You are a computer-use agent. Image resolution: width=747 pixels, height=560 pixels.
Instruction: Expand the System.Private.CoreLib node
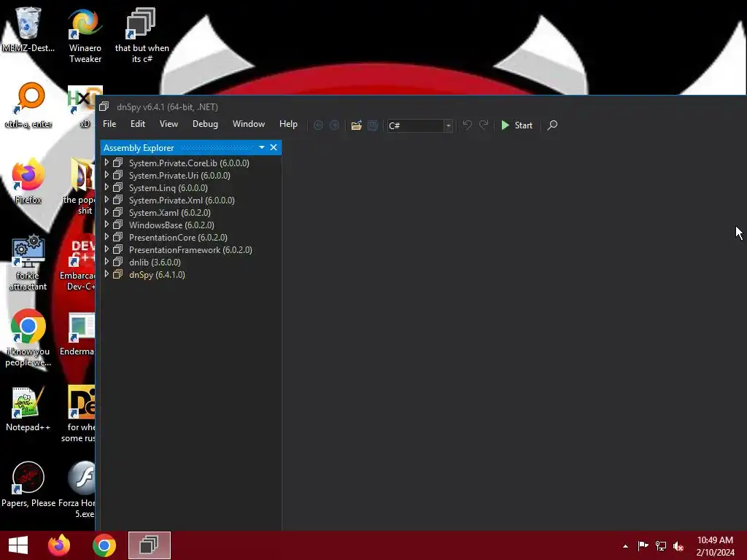click(107, 163)
